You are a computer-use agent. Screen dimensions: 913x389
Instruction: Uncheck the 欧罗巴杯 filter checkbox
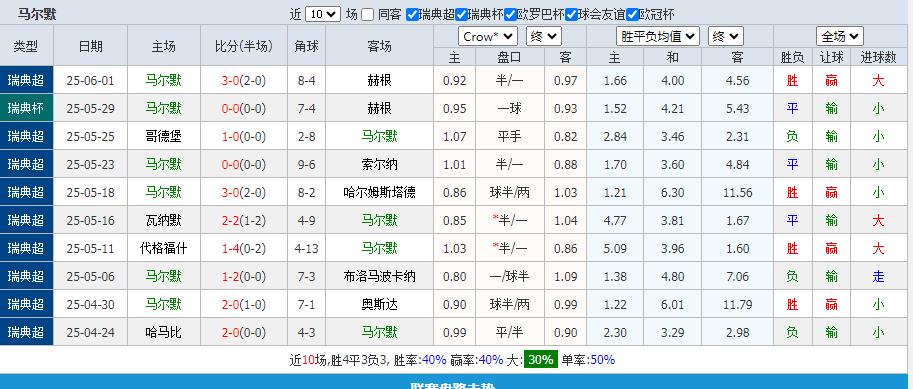(510, 15)
